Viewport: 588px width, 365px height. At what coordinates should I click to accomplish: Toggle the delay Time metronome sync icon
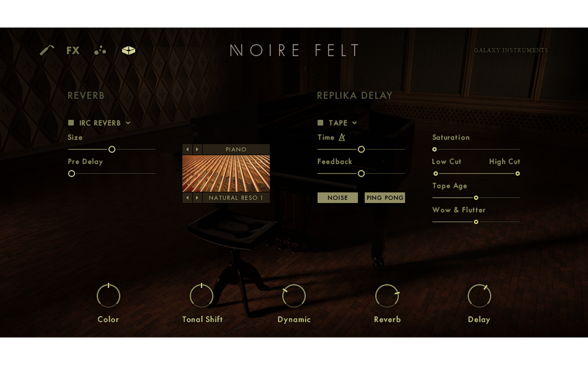click(x=342, y=137)
